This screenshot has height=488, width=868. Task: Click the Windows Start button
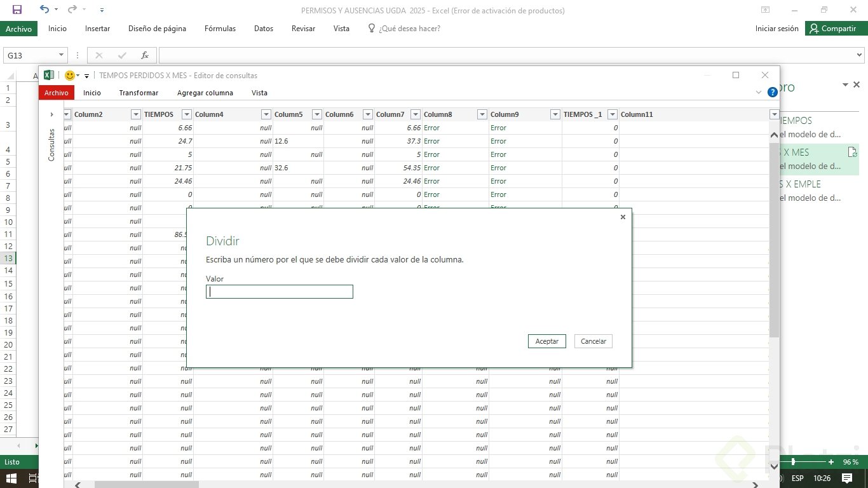click(x=11, y=478)
